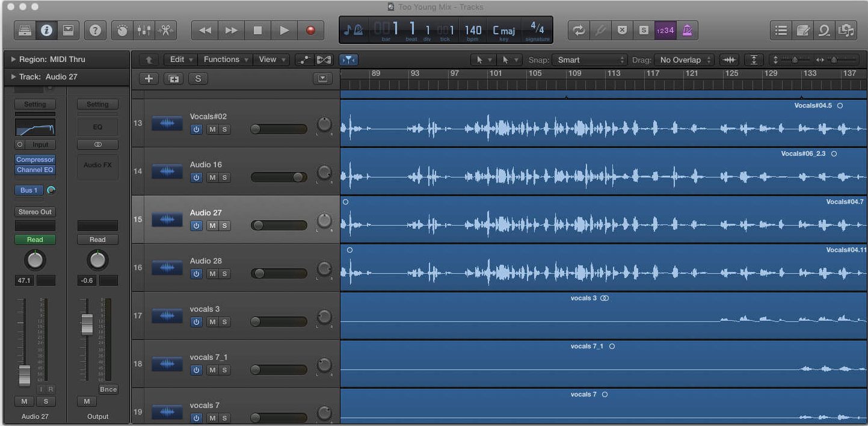Click the vocals 3 track waveform icon
This screenshot has height=426, width=868.
(167, 316)
